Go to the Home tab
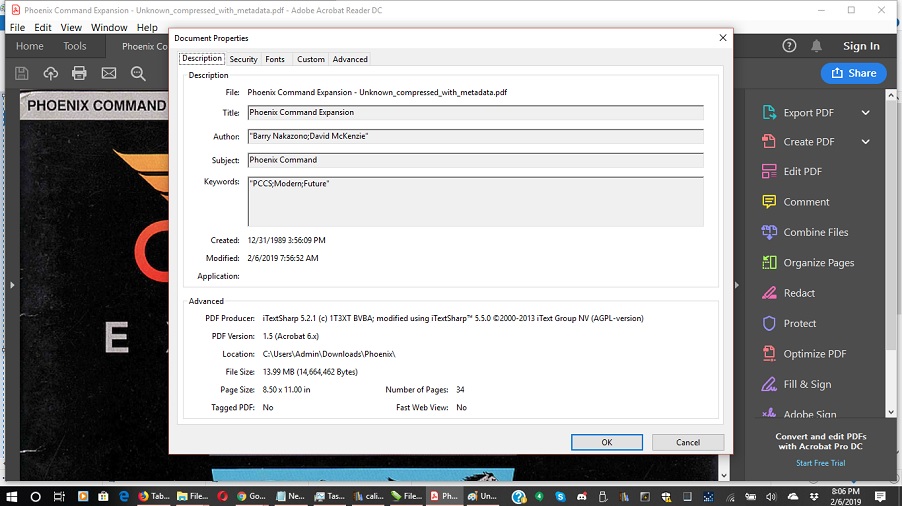Viewport: 902px width, 506px height. coord(29,46)
